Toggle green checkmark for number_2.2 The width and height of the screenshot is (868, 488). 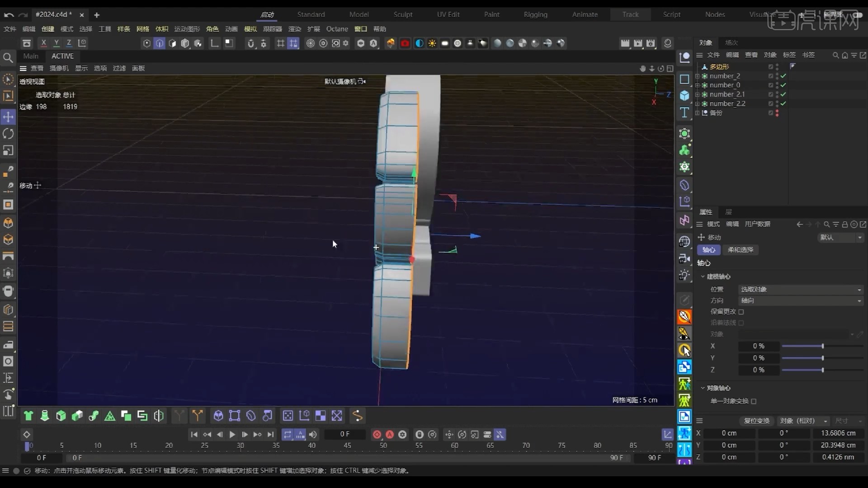(x=783, y=103)
